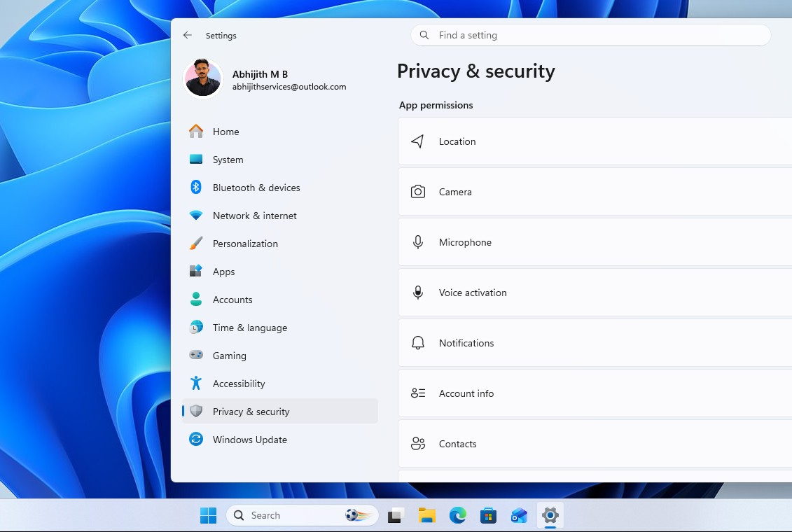
Task: Click the Account info icon
Action: click(x=418, y=393)
